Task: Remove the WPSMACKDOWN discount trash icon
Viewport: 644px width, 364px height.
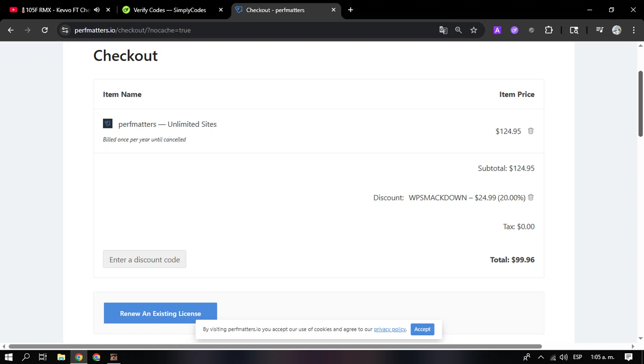Action: (531, 197)
